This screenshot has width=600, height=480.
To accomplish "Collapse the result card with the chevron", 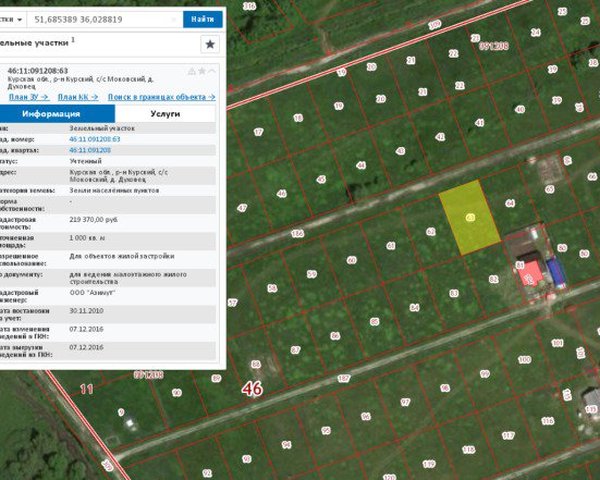I will coord(212,71).
